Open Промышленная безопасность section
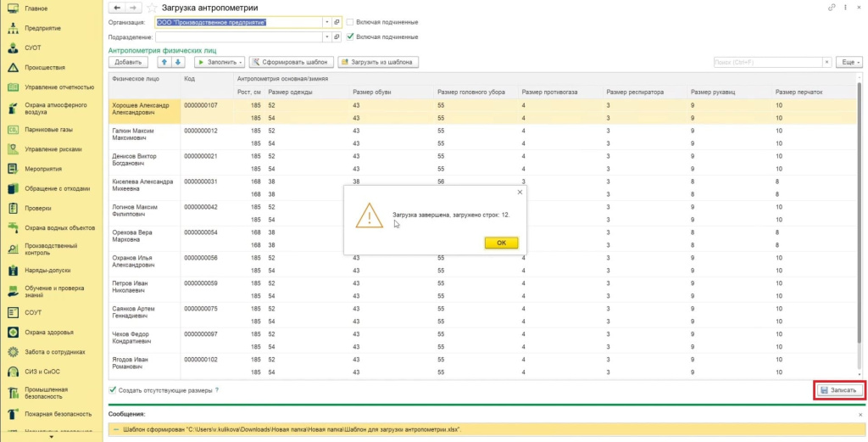This screenshot has width=868, height=442. (x=48, y=393)
